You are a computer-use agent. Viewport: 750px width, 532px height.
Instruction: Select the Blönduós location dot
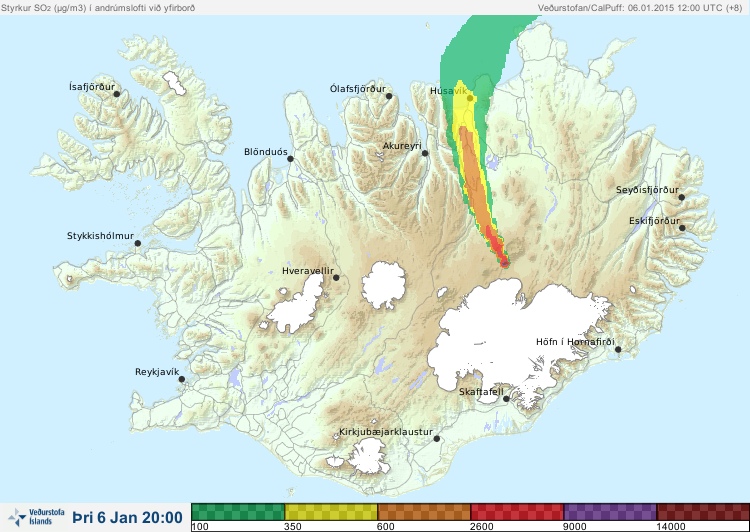tap(290, 159)
